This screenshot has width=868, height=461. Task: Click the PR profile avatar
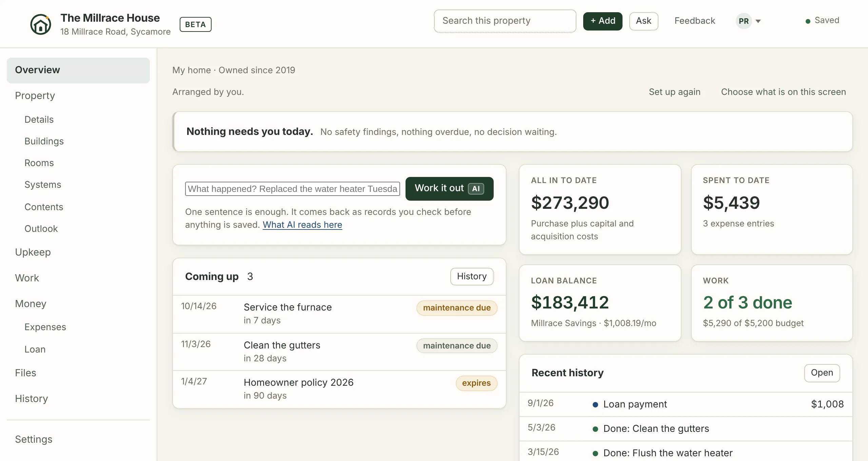(x=744, y=21)
